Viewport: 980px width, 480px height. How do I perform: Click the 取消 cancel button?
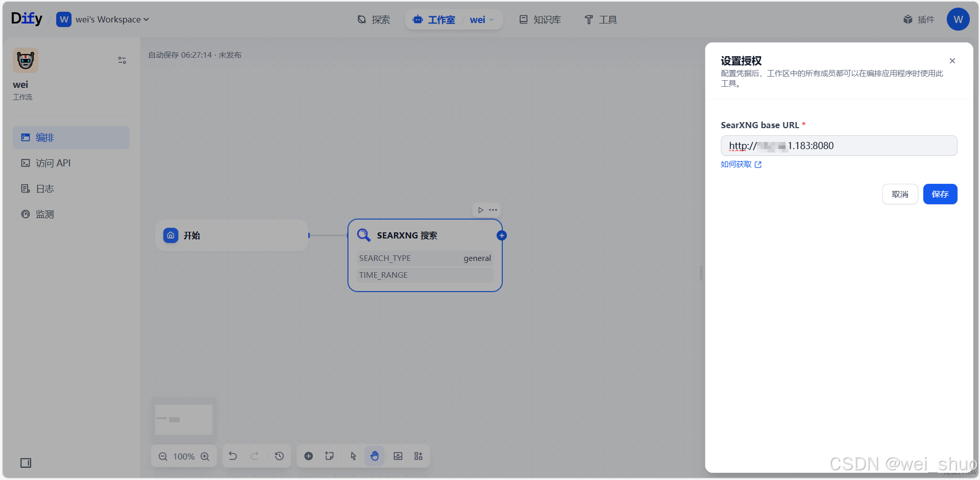pos(900,194)
